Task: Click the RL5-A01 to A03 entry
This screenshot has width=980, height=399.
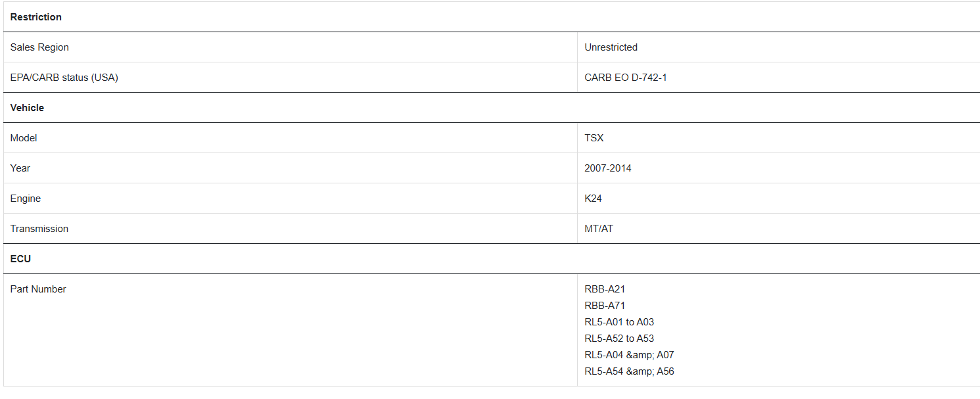Action: coord(619,322)
